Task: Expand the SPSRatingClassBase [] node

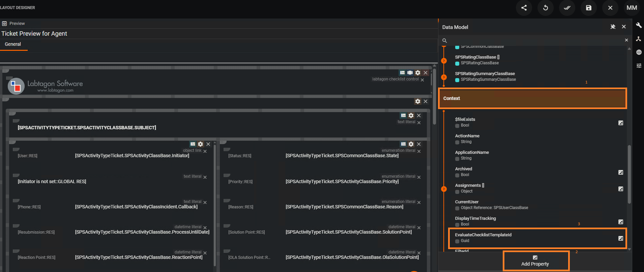Action: (444, 61)
